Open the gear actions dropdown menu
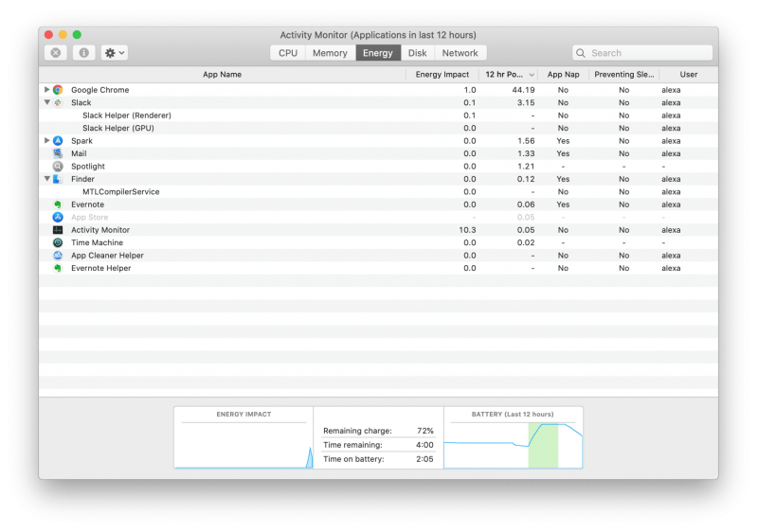Screen dimensions: 758x532 click(115, 53)
